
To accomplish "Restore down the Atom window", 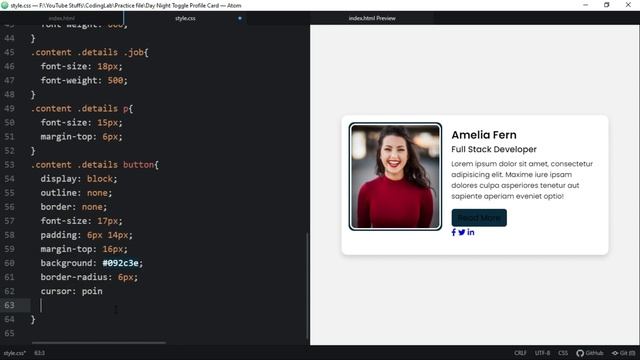I will tap(607, 5).
